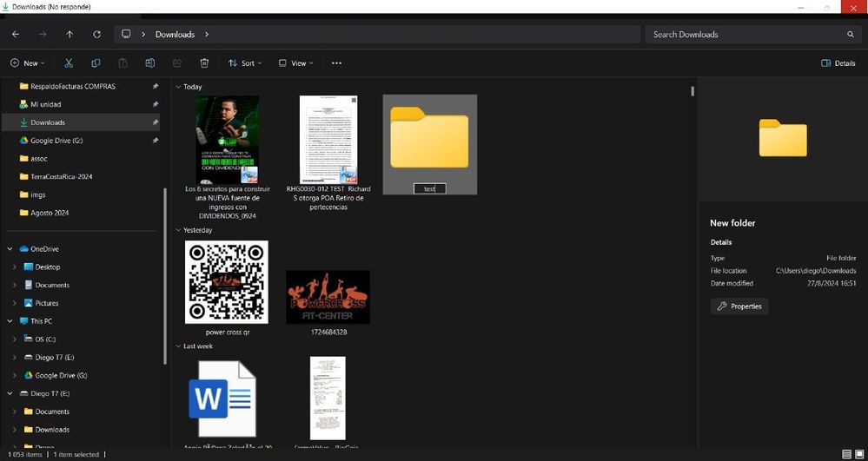The height and width of the screenshot is (461, 868).
Task: Open the New dropdown menu
Action: [x=27, y=63]
